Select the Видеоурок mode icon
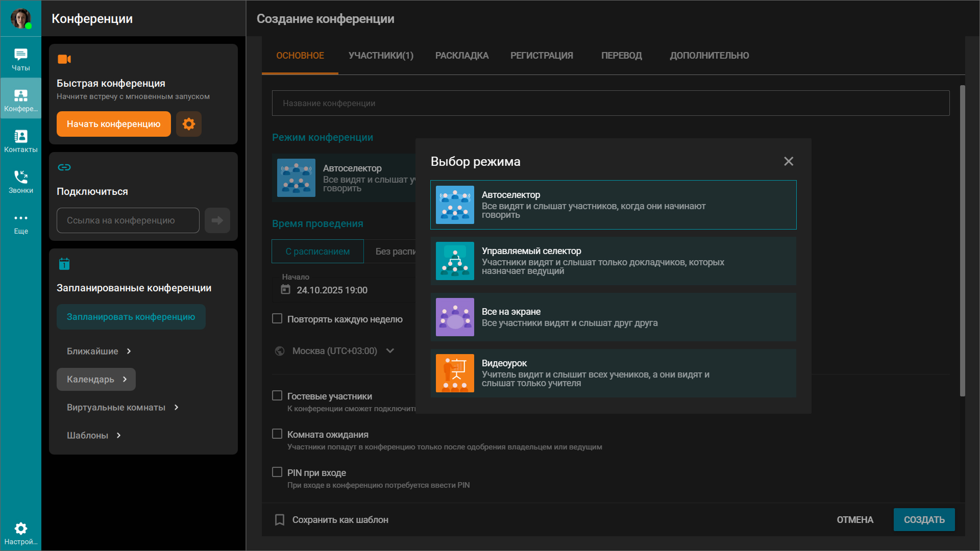Image resolution: width=980 pixels, height=551 pixels. (x=455, y=373)
